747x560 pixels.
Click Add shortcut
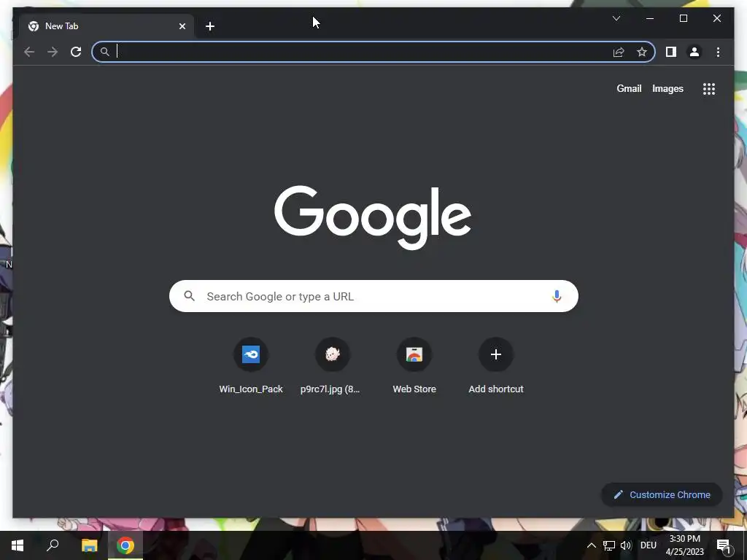(496, 366)
